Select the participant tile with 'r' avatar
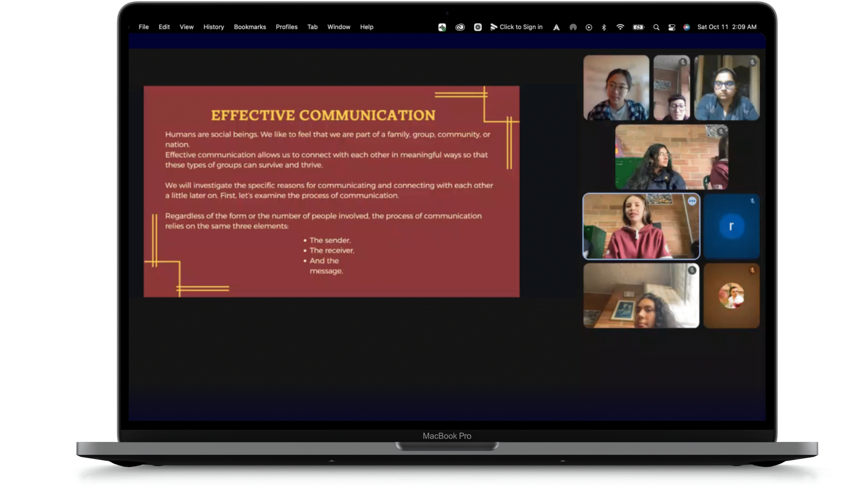868x488 pixels. 731,226
